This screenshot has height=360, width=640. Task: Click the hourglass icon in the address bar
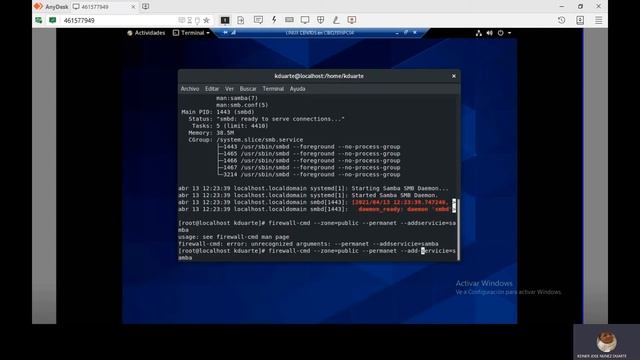[189, 20]
